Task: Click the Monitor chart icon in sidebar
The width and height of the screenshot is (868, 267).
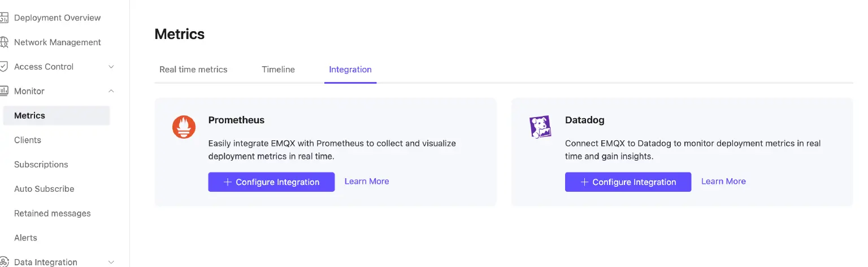Action: click(x=4, y=91)
